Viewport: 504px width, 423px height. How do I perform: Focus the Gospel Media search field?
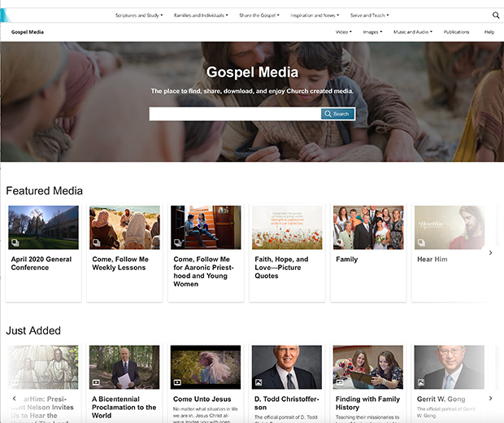click(x=235, y=114)
